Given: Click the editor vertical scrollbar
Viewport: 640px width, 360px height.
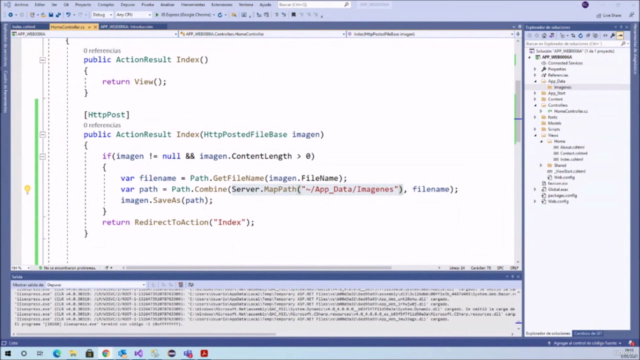Looking at the screenshot, I should click(518, 110).
